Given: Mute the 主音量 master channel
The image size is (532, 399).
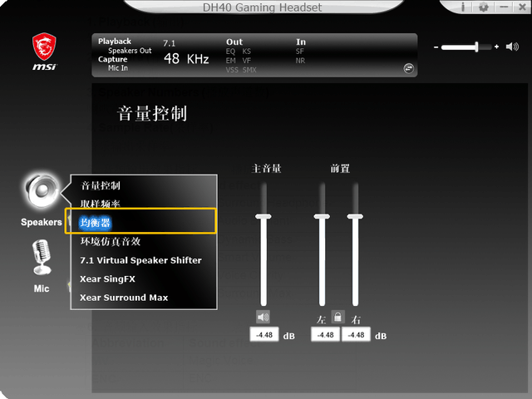Looking at the screenshot, I should click(x=263, y=318).
